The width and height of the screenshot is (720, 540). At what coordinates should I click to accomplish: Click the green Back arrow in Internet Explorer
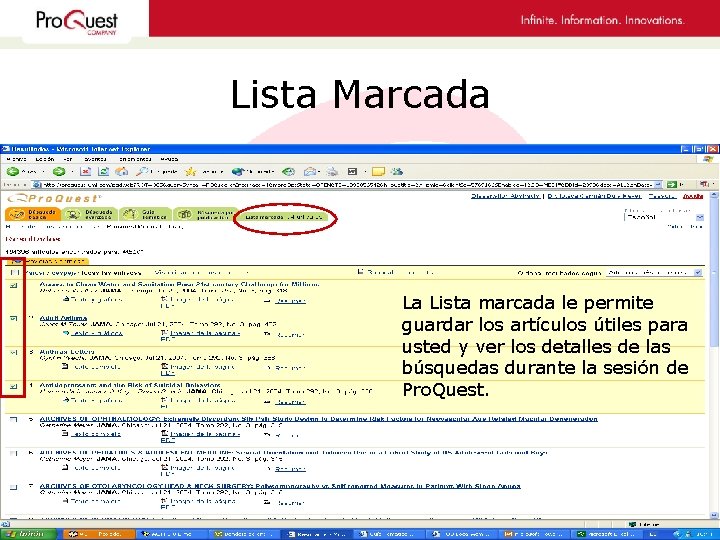coord(13,172)
